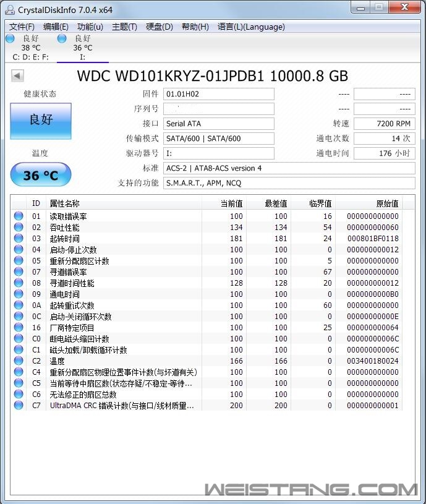426x504 pixels.
Task: Click the status orb for attribute 0A 起转重试次数
Action: [x=19, y=305]
